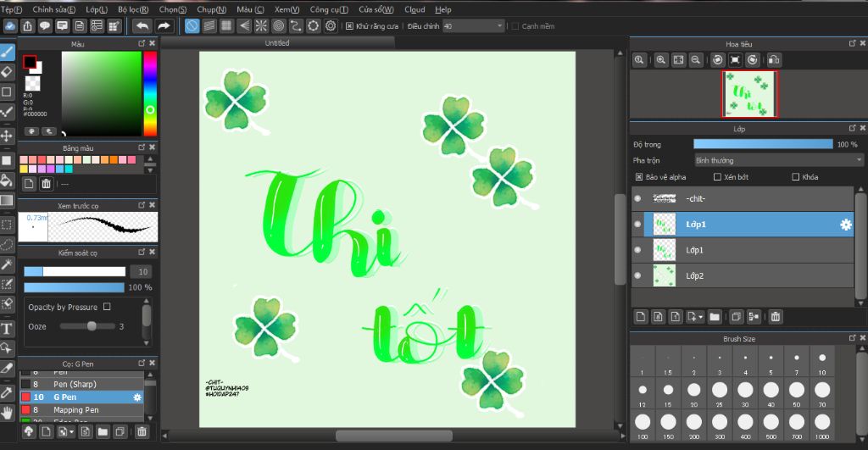This screenshot has height=450, width=868.
Task: Create a new layer with the blank page icon
Action: tap(641, 317)
